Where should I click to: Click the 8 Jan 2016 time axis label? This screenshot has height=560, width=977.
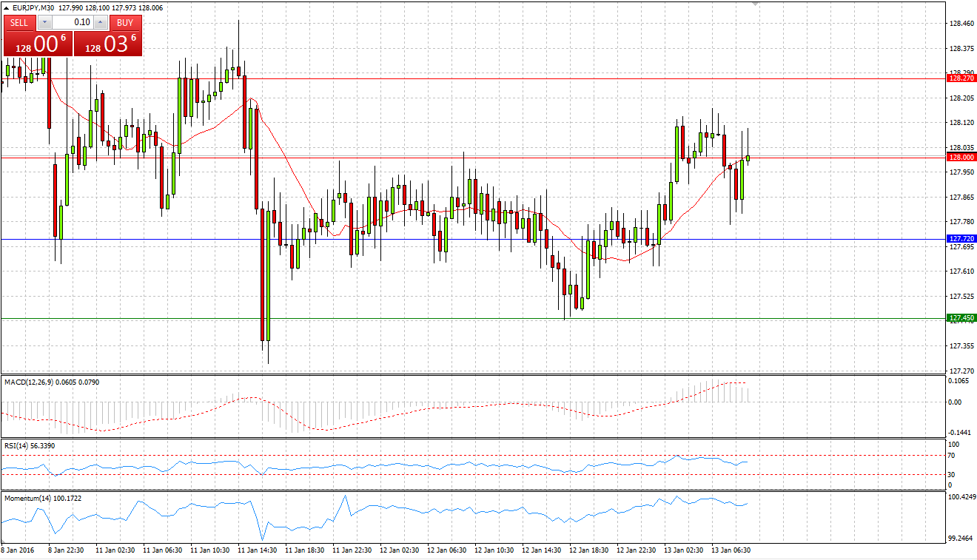click(18, 550)
